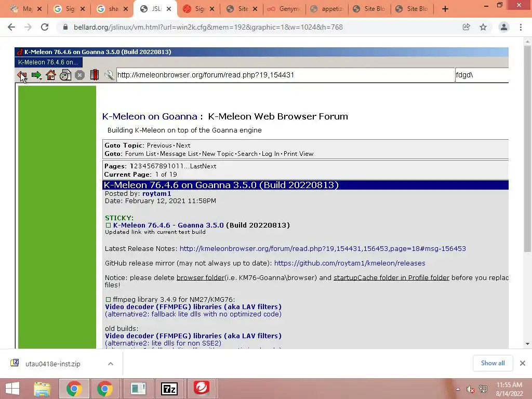Switch to the appetize tab
This screenshot has width=532, height=399.
[x=327, y=9]
